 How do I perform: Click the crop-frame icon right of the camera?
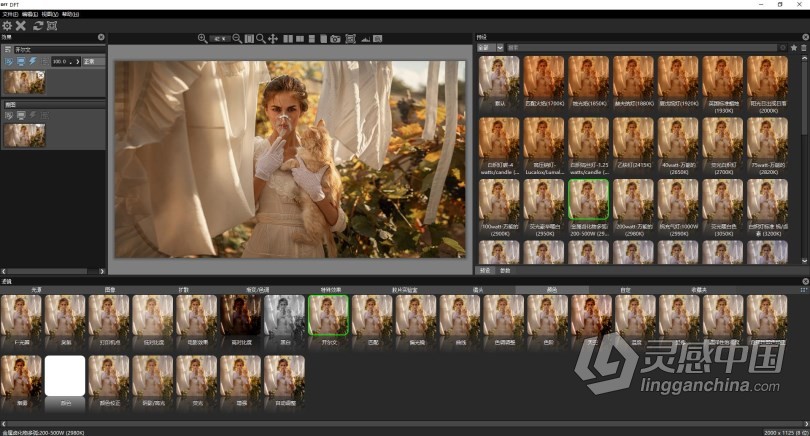[350, 39]
